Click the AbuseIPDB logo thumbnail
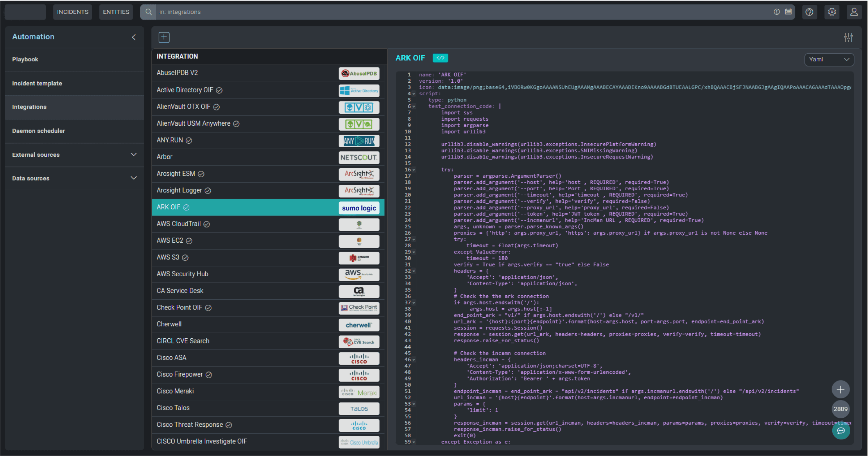Viewport: 868px width, 456px height. pyautogui.click(x=359, y=73)
